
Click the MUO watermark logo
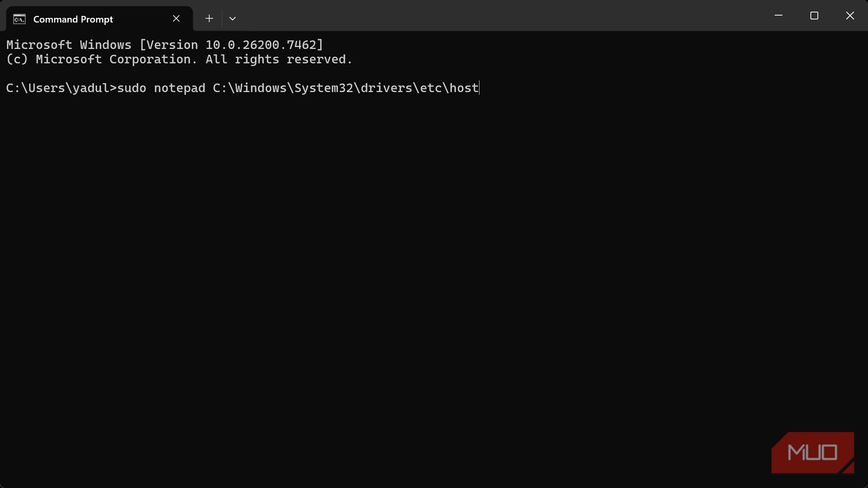[x=812, y=453]
